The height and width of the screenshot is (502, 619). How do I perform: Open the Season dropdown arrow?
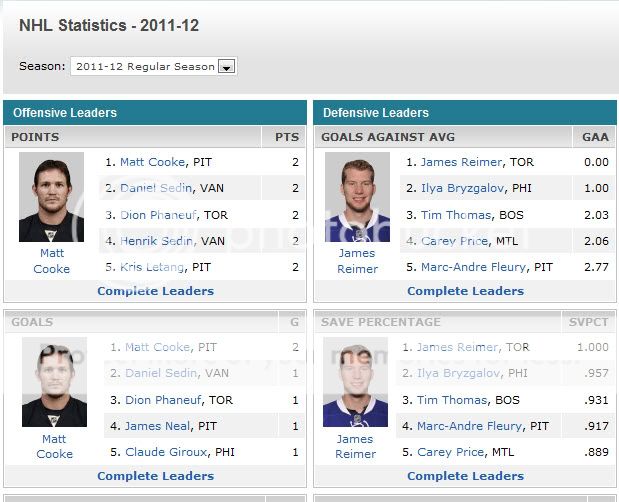coord(227,67)
